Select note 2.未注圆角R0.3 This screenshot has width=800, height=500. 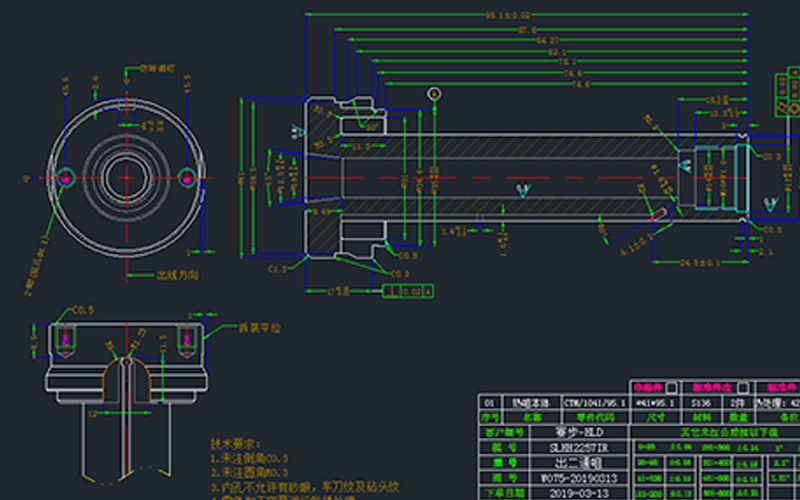[x=249, y=472]
